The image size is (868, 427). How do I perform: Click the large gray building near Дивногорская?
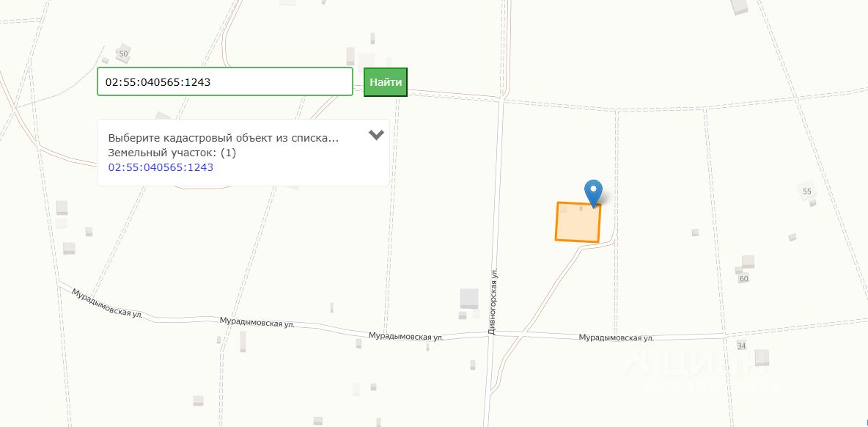click(469, 299)
